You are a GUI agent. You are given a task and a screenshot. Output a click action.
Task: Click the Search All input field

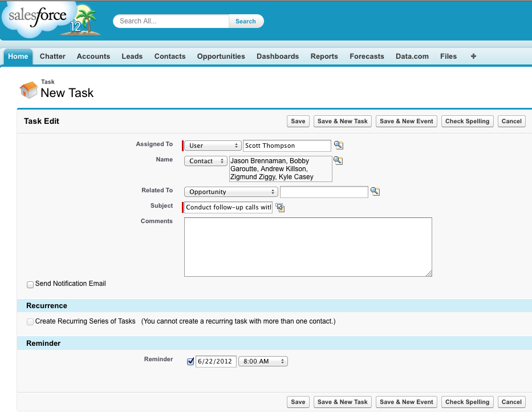point(172,21)
